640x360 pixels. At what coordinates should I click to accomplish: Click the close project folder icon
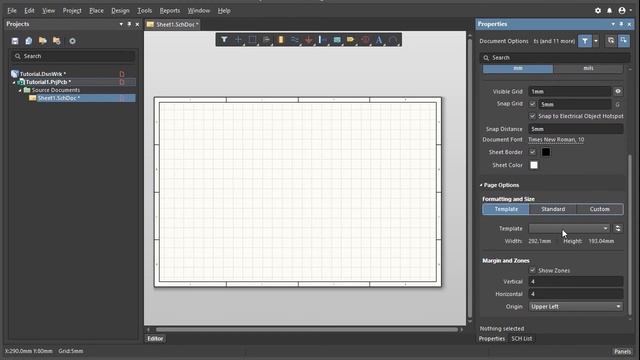[57, 41]
